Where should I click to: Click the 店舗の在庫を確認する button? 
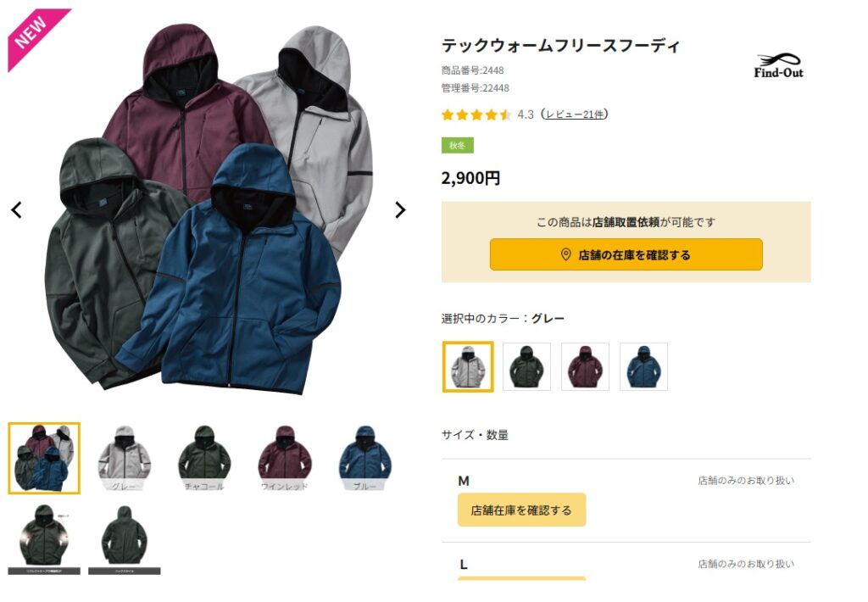coord(626,254)
